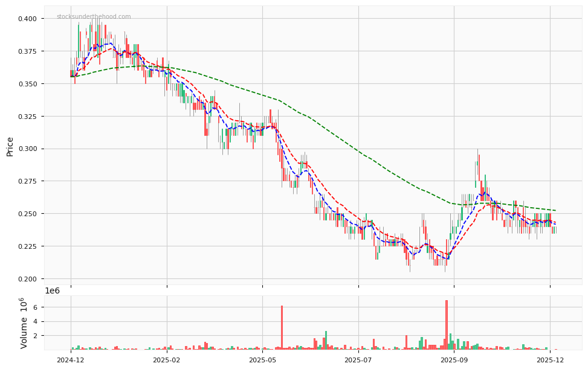Image resolution: width=588 pixels, height=369 pixels.
Task: Click the 0.200 price tick label
Action: [26, 278]
